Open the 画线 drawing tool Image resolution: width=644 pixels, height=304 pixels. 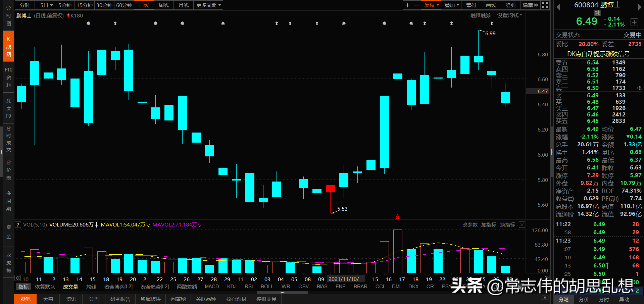pyautogui.click(x=490, y=5)
